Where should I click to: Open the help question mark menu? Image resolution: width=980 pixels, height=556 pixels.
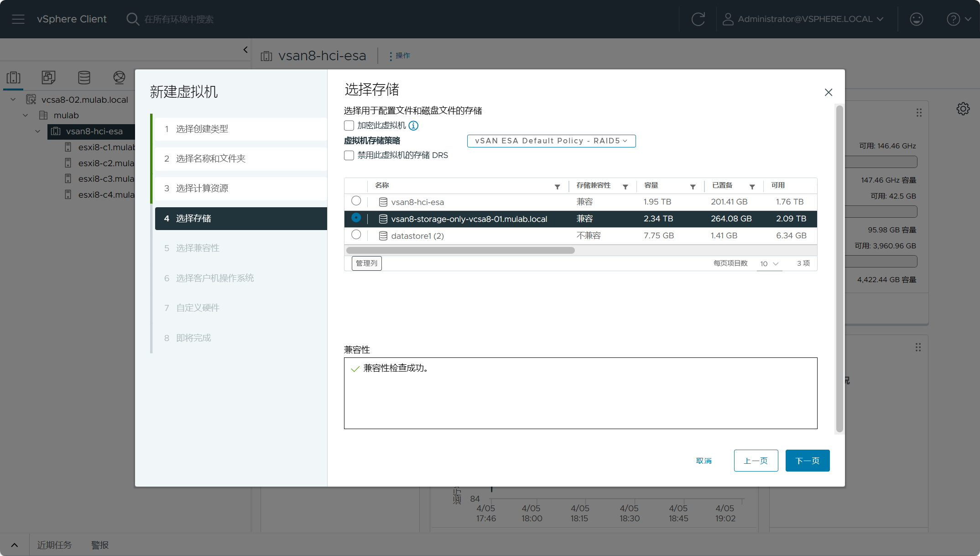pyautogui.click(x=959, y=19)
